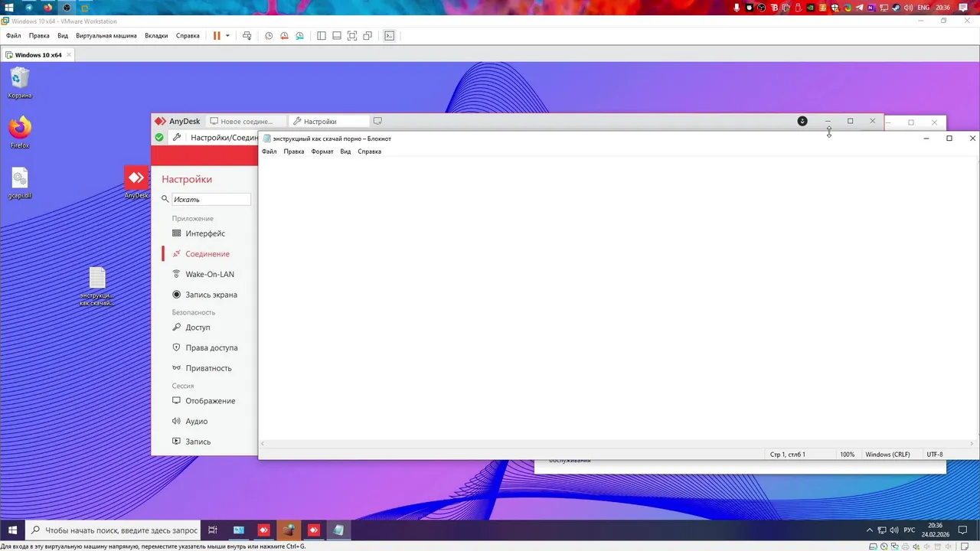Select Соединение in AnyDesk settings

tap(207, 254)
